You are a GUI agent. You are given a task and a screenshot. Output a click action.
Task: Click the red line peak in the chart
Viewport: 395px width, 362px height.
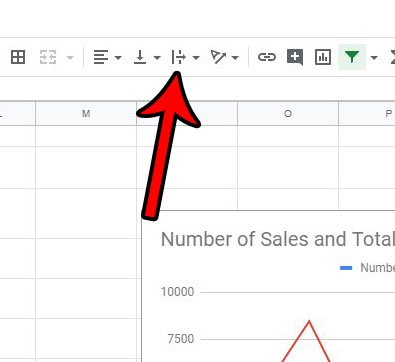click(309, 321)
